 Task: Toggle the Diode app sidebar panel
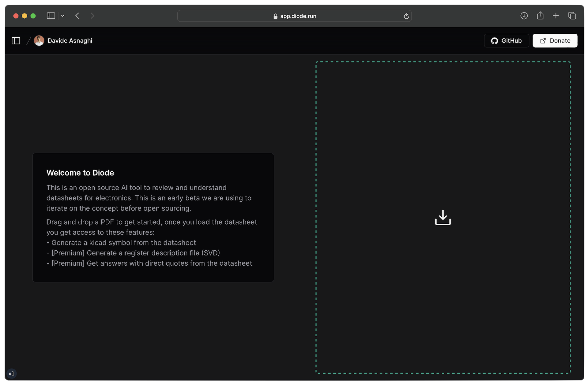pyautogui.click(x=16, y=41)
